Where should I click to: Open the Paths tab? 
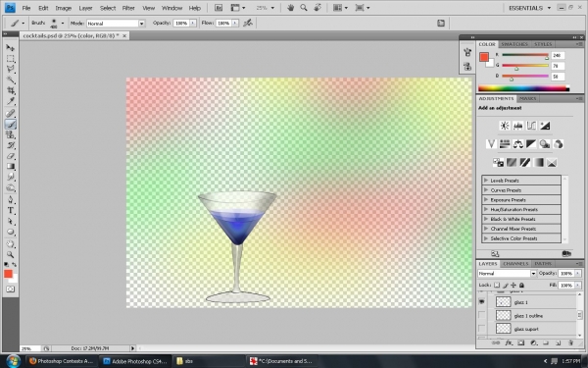(543, 264)
